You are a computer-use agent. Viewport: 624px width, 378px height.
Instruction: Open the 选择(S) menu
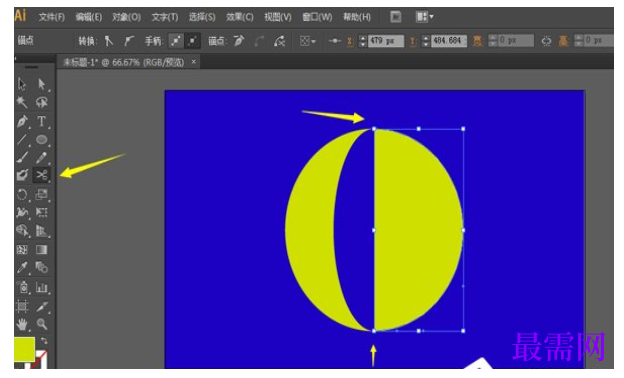pos(202,17)
